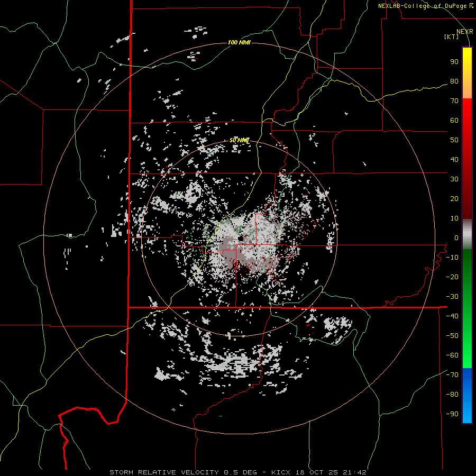
Task: Click the 70 value on velocity scale
Action: (x=454, y=101)
